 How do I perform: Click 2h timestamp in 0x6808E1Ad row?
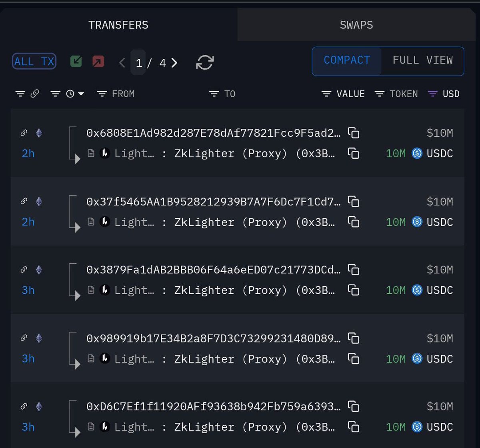click(x=28, y=153)
